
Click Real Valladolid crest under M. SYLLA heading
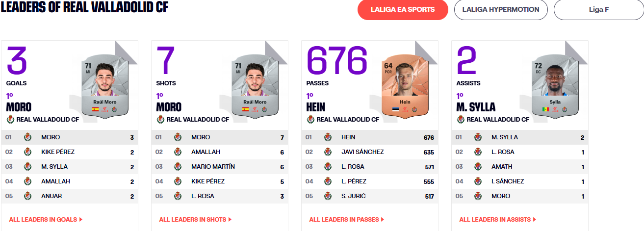click(x=461, y=119)
